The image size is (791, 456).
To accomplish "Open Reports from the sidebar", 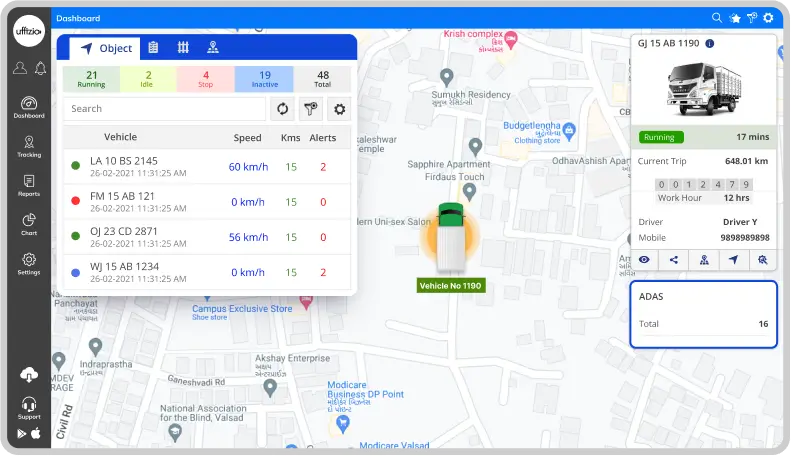I will click(x=29, y=185).
